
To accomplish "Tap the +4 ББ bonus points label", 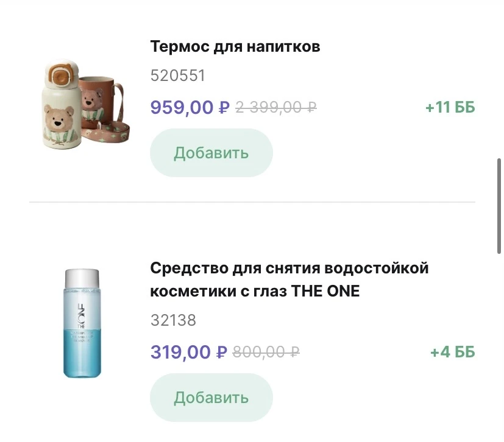I will click(452, 352).
